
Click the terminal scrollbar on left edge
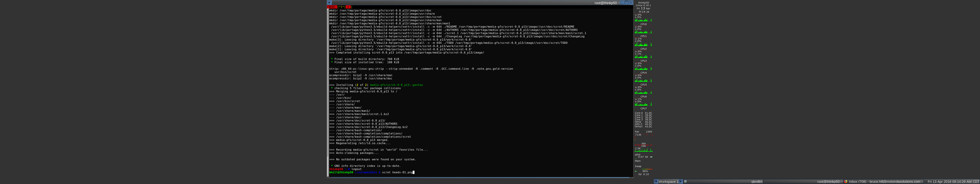coord(328,93)
